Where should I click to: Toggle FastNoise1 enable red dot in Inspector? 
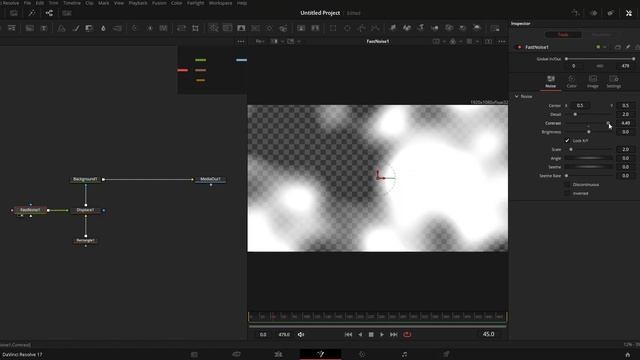tap(519, 47)
